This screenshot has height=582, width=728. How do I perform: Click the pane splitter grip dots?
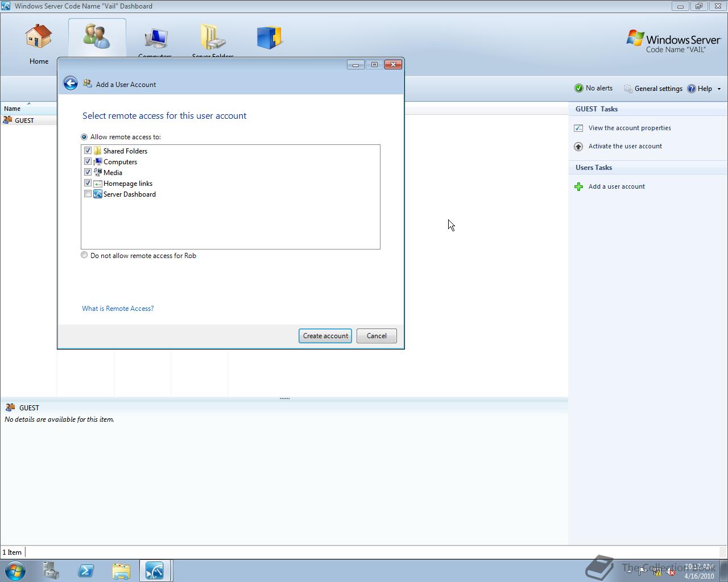[x=284, y=398]
